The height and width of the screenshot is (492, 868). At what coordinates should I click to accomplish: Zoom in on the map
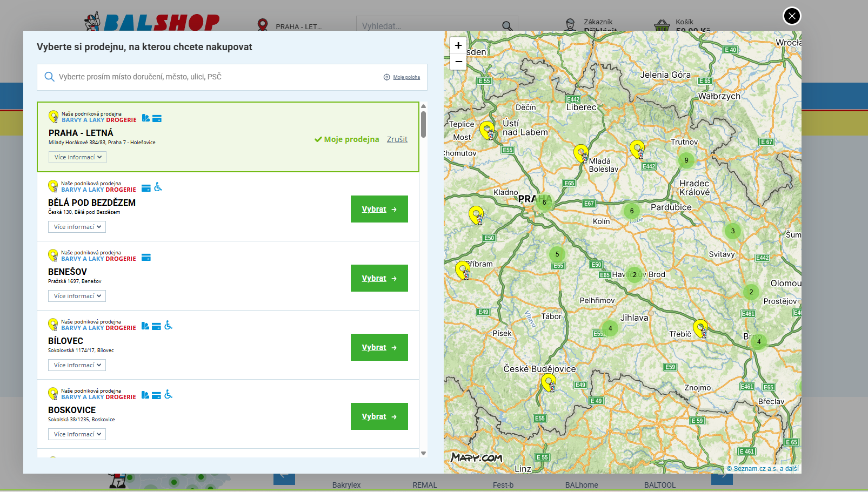(458, 45)
